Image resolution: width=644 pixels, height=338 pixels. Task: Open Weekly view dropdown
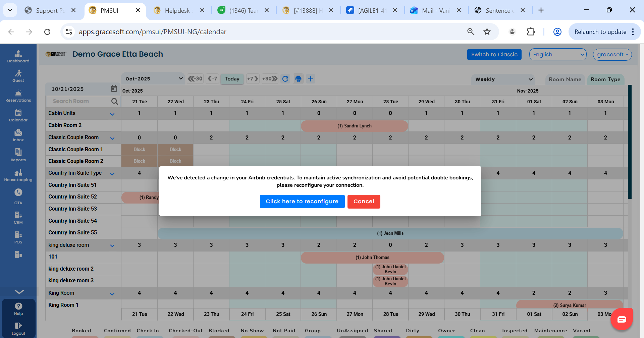point(503,79)
